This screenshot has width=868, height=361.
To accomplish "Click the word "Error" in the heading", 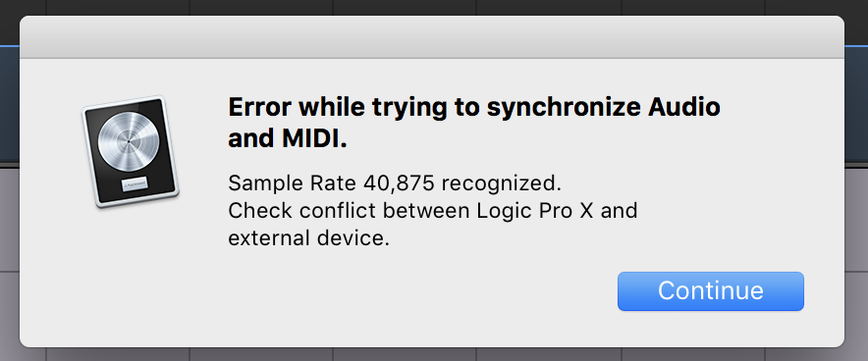I will tap(259, 107).
